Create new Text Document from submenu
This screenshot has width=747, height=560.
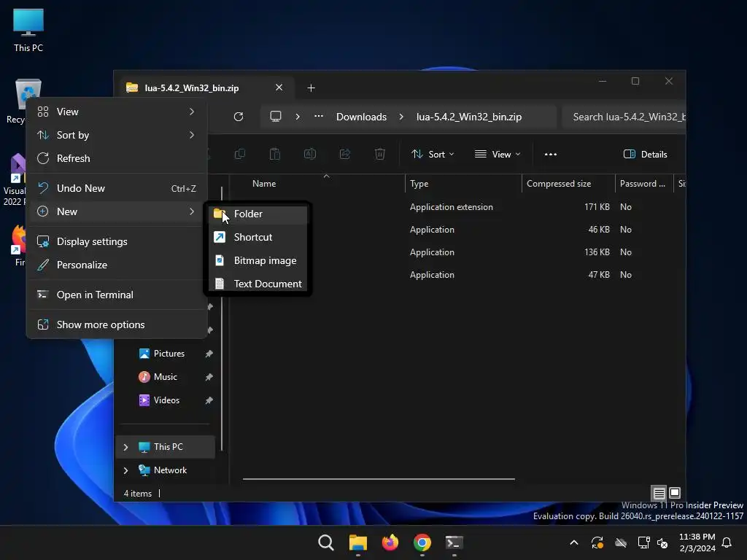tap(258, 284)
